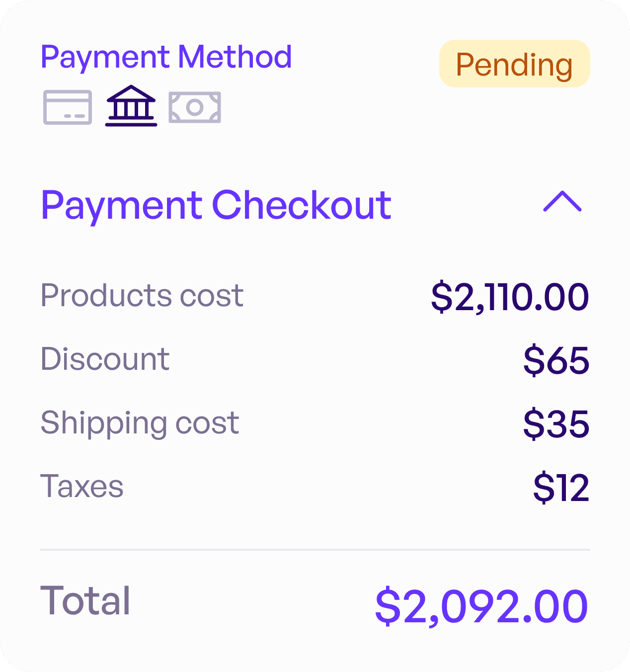Pick the cash payment icon
Viewport: 630px width, 672px height.
coord(195,107)
